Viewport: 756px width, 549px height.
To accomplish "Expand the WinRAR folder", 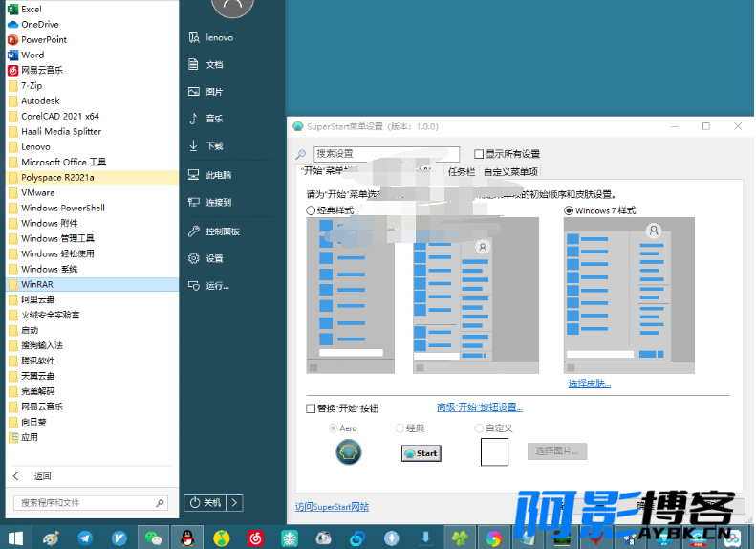I will point(92,284).
